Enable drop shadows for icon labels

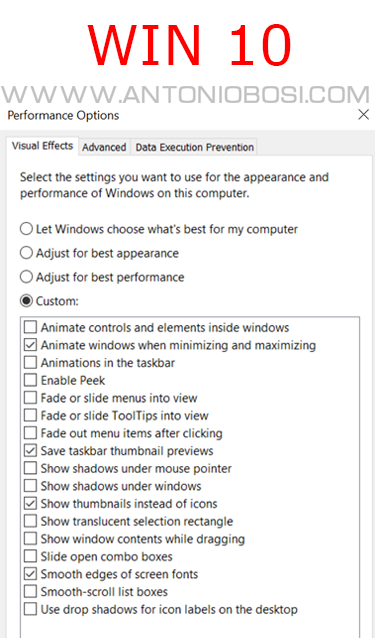tap(31, 609)
